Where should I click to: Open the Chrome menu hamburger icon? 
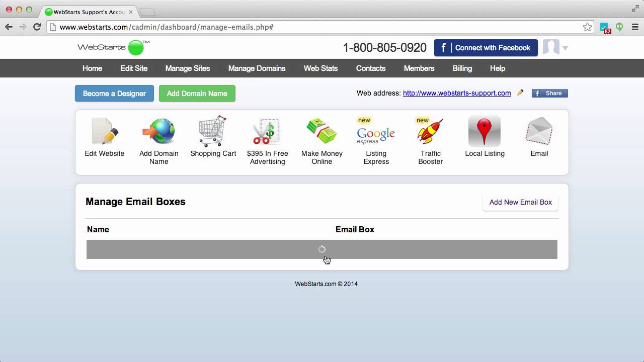pos(634,27)
